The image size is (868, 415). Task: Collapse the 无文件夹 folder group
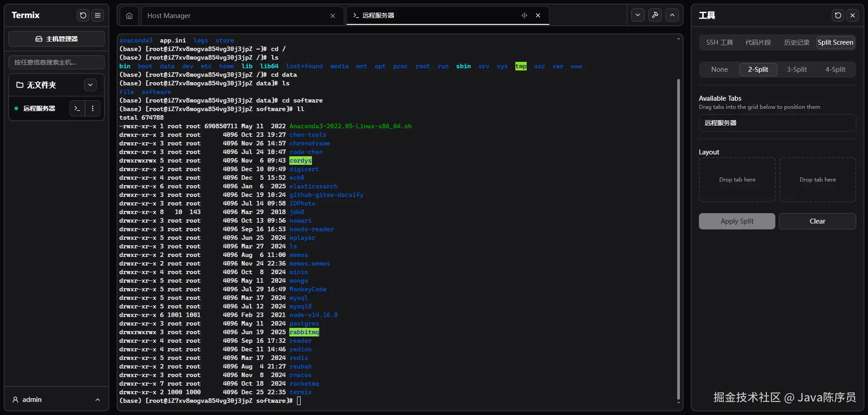coord(90,85)
